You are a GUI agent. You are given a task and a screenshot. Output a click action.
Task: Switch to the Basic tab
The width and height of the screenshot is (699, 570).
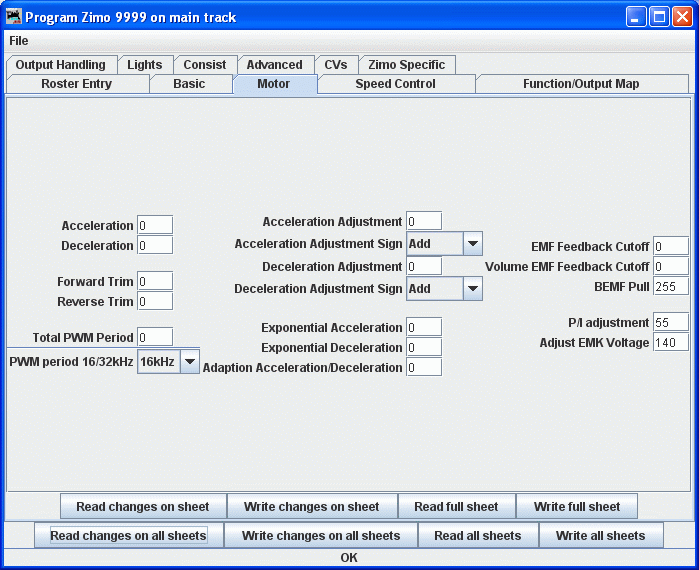(x=189, y=84)
